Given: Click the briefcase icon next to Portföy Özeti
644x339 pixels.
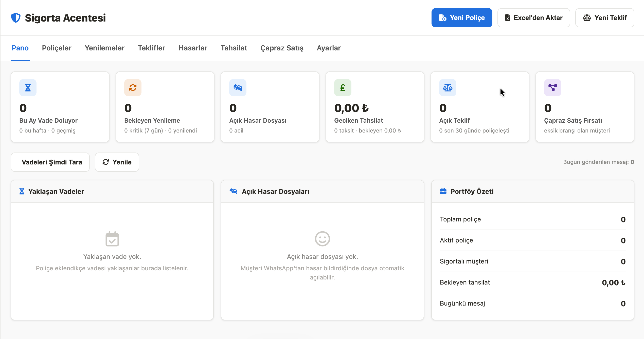Looking at the screenshot, I should click(x=443, y=191).
